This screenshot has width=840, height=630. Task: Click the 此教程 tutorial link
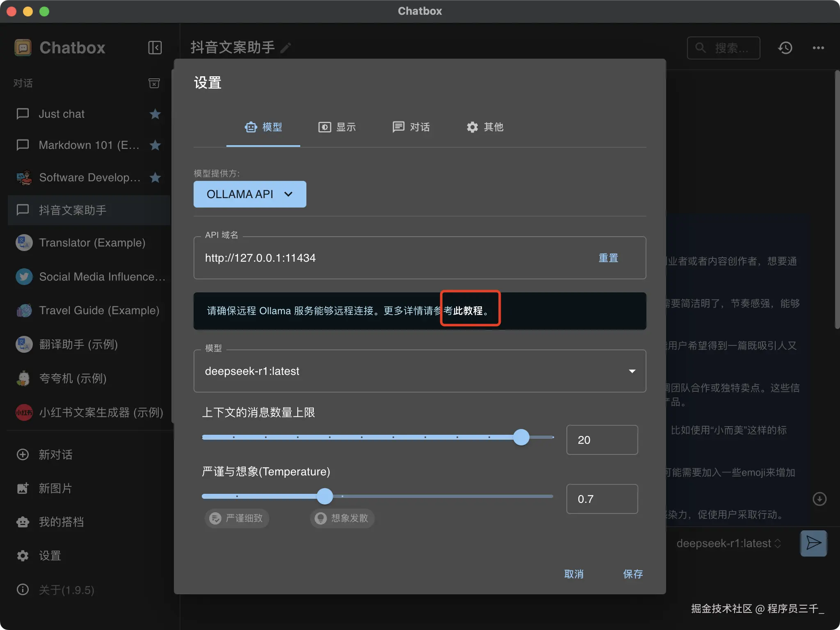click(x=468, y=311)
